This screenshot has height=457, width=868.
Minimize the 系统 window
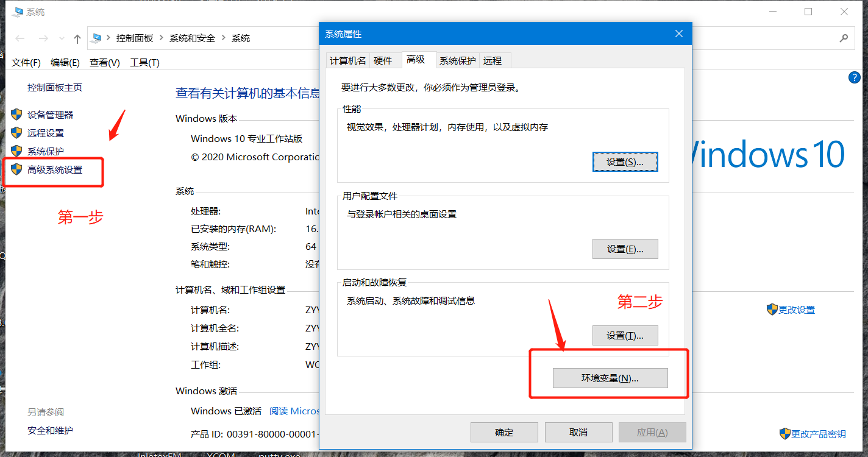[772, 12]
